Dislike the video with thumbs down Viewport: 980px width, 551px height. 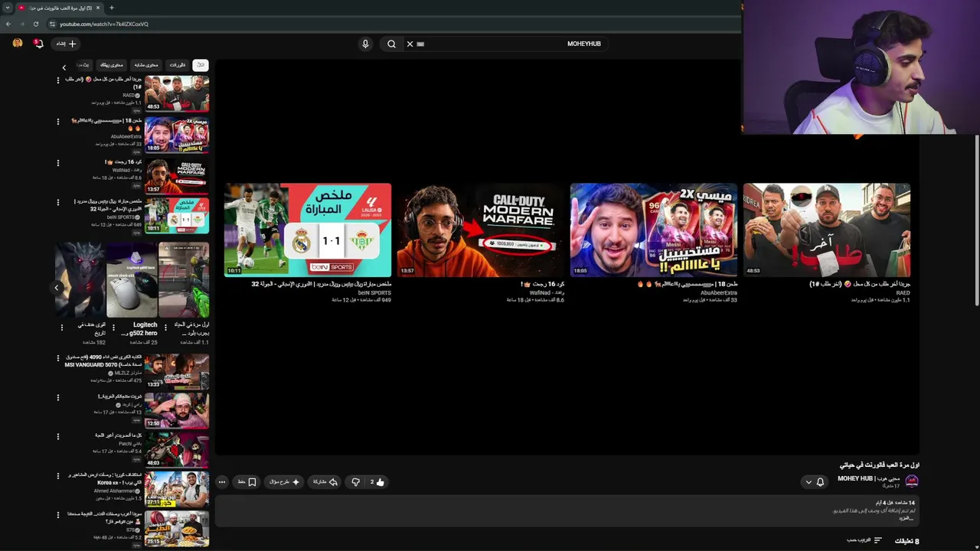(x=355, y=482)
